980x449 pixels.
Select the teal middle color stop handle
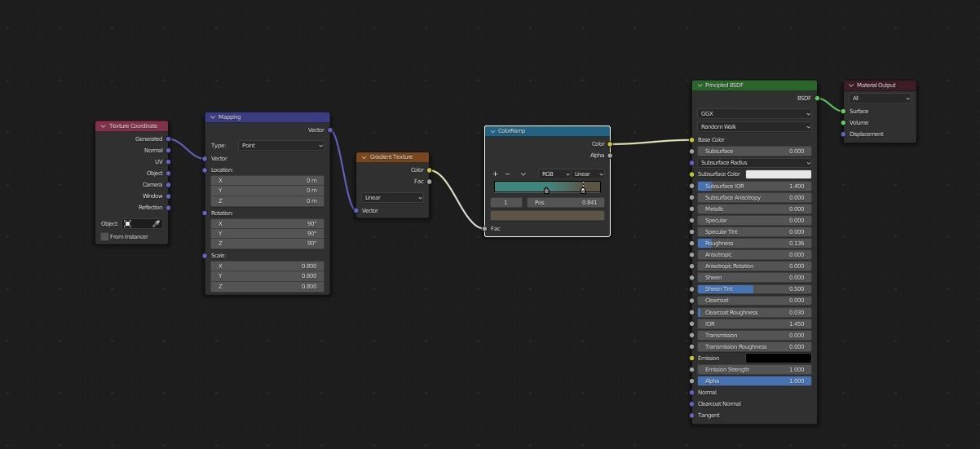point(546,191)
